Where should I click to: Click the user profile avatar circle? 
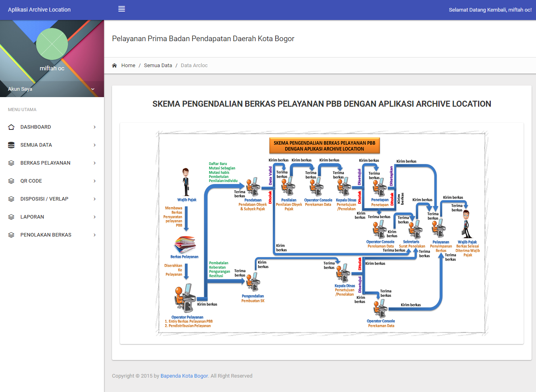pos(52,44)
